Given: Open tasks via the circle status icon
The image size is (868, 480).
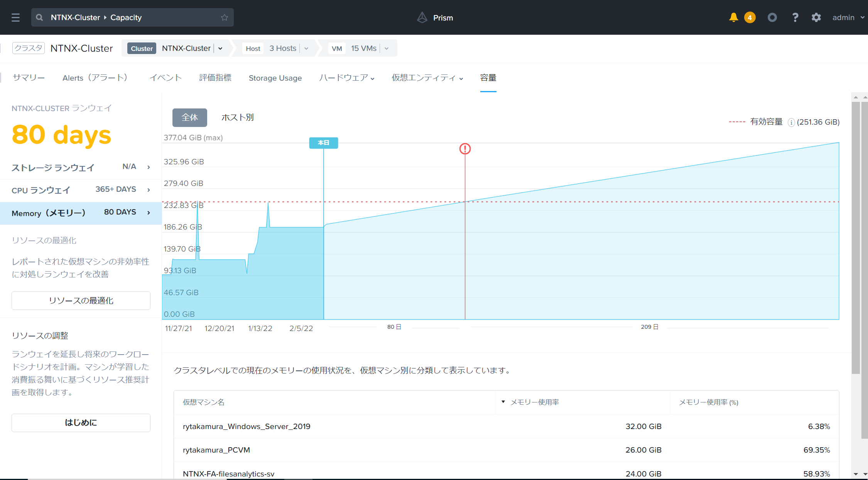Looking at the screenshot, I should [x=772, y=17].
